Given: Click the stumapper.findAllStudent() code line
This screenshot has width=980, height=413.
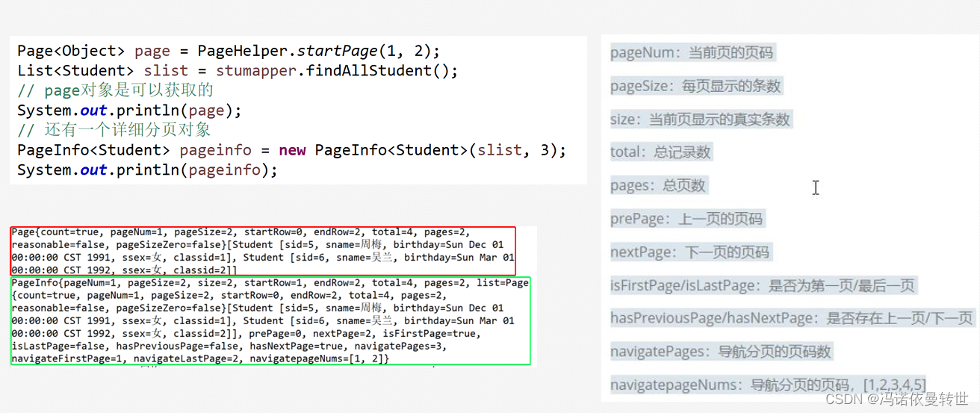Looking at the screenshot, I should (238, 71).
